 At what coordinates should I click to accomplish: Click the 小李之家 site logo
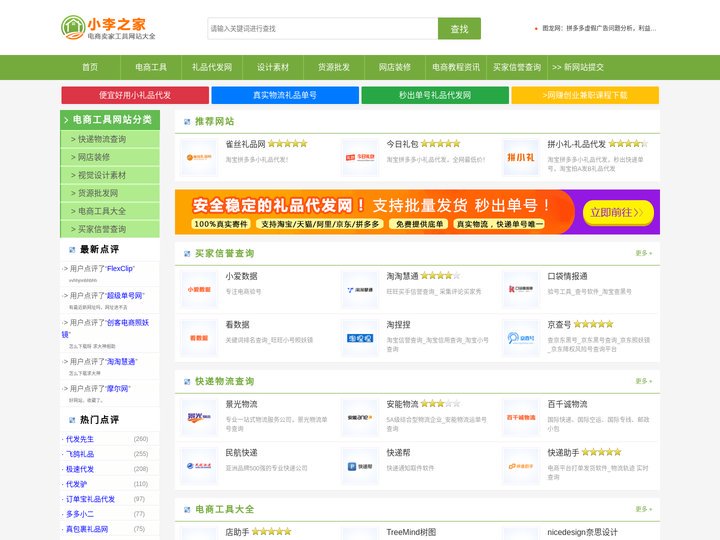point(108,28)
